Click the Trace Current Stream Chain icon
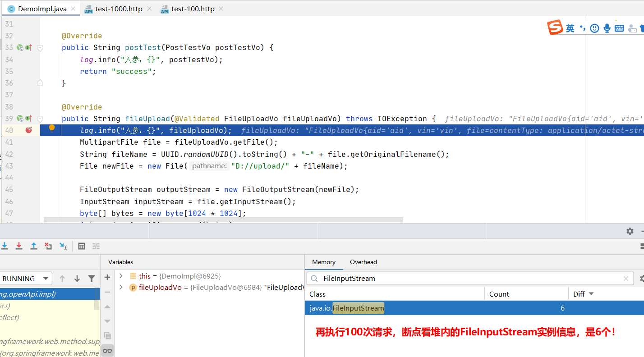This screenshot has width=644, height=357. (x=96, y=246)
